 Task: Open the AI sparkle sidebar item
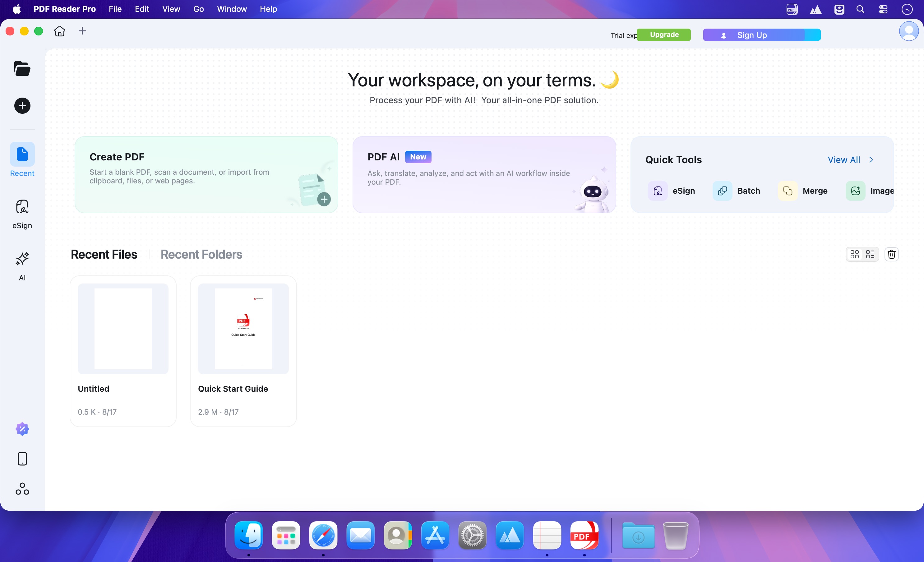tap(22, 266)
